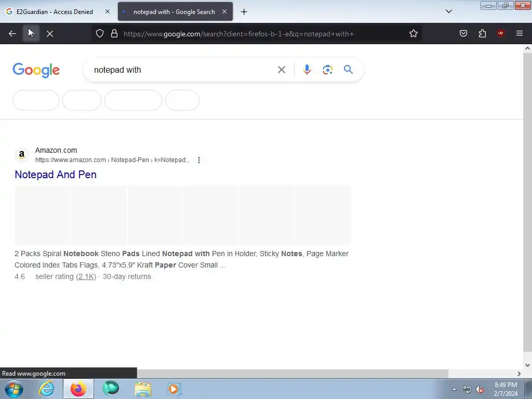Select the notepad with - Google Search tab
The width and height of the screenshot is (532, 399).
pyautogui.click(x=175, y=11)
